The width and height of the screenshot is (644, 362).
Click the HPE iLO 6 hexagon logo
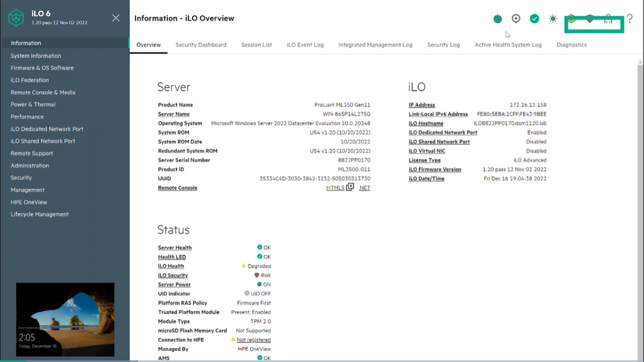tap(16, 18)
